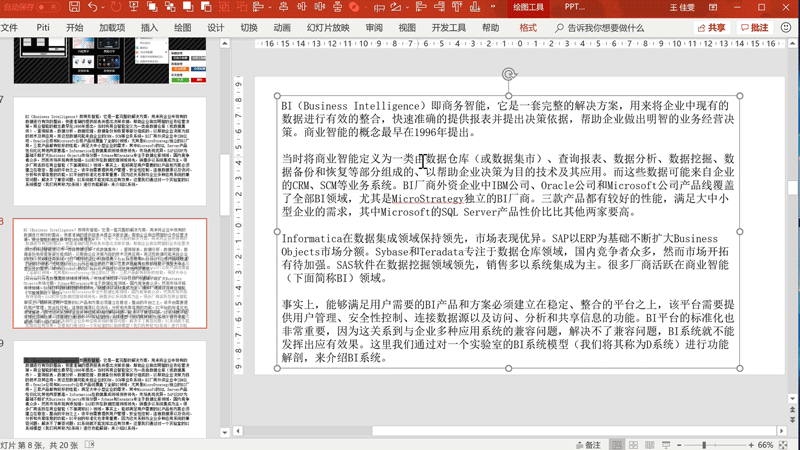800x450 pixels.
Task: Click horizontal scrollbar right arrow
Action: coord(782,431)
